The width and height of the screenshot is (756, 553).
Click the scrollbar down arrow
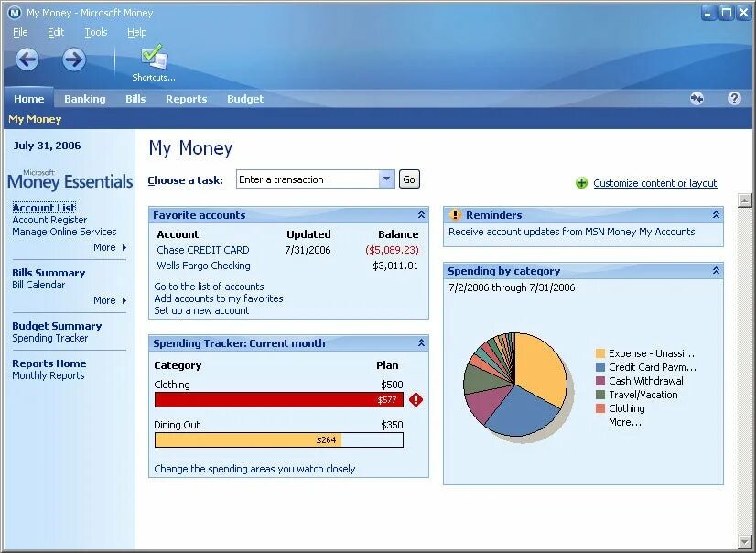coord(745,542)
